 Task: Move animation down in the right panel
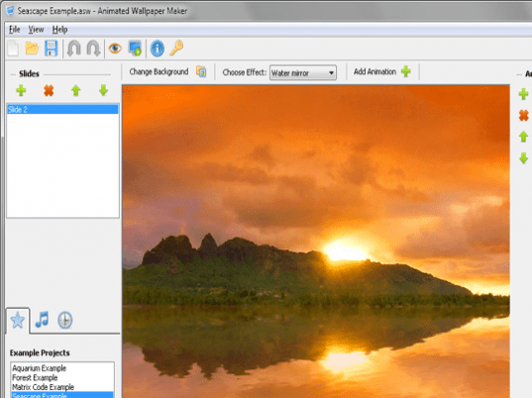523,158
